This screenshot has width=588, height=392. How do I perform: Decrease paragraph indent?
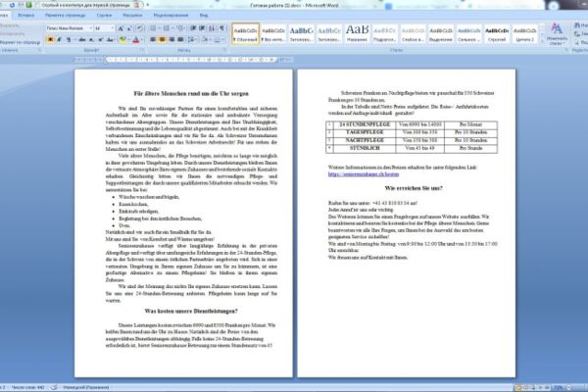193,28
